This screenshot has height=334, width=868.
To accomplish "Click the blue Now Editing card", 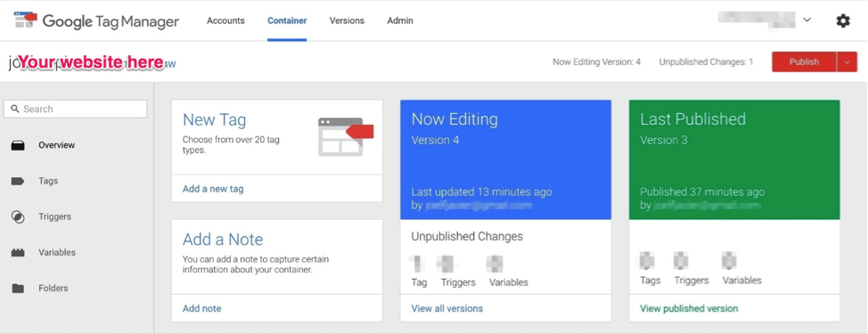I will click(505, 159).
